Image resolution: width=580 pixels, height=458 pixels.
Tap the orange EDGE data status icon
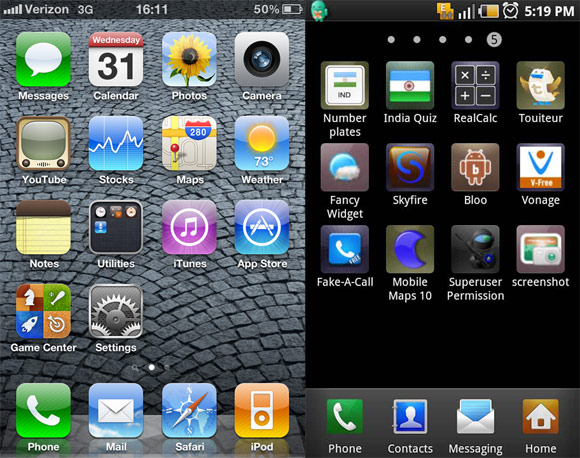coord(445,11)
